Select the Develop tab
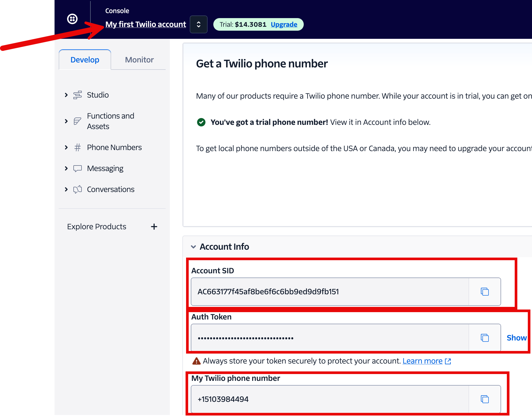The image size is (532, 416). coord(85,59)
